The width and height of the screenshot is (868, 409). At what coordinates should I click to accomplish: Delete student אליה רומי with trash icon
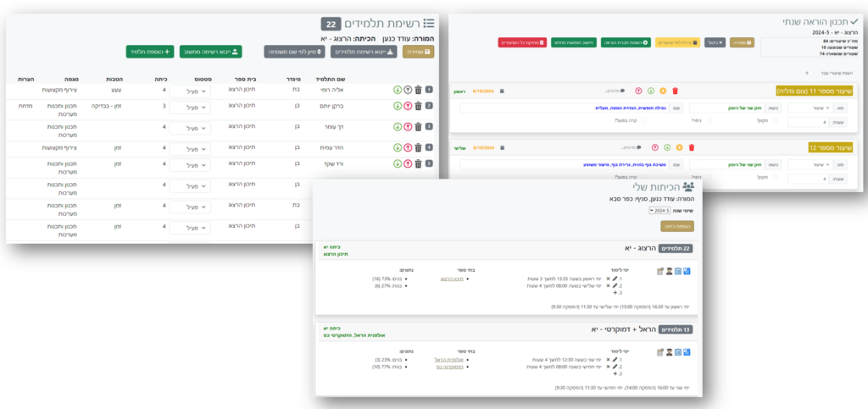pyautogui.click(x=418, y=90)
